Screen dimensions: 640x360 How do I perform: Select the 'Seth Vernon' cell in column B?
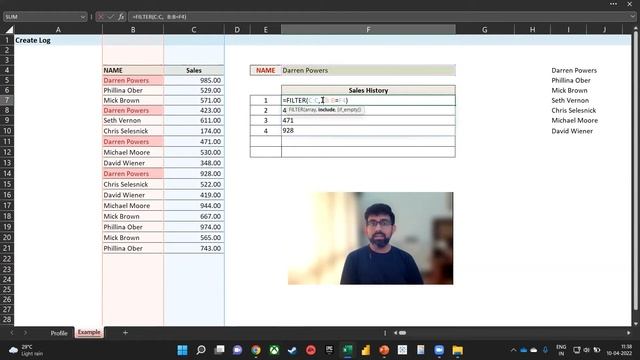point(133,120)
